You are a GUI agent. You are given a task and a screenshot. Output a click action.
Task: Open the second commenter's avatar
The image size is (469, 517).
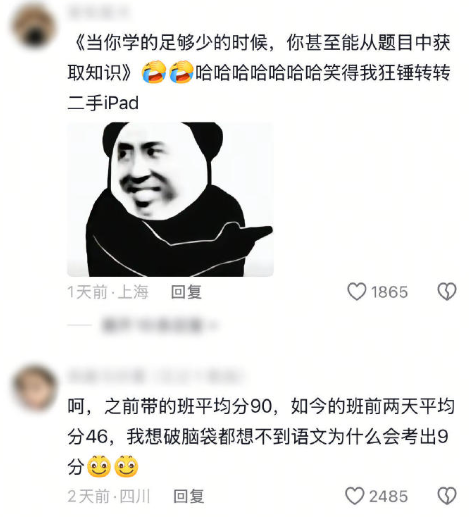pyautogui.click(x=35, y=388)
